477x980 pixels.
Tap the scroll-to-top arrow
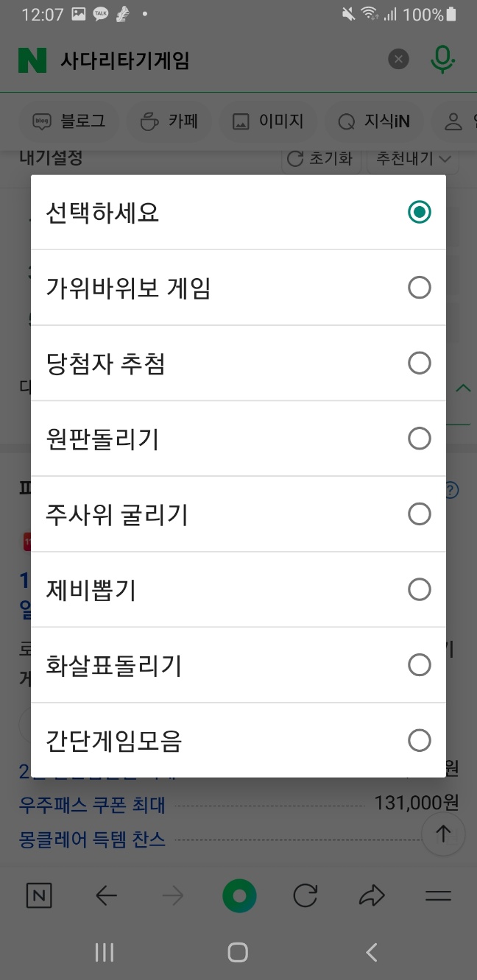click(442, 834)
